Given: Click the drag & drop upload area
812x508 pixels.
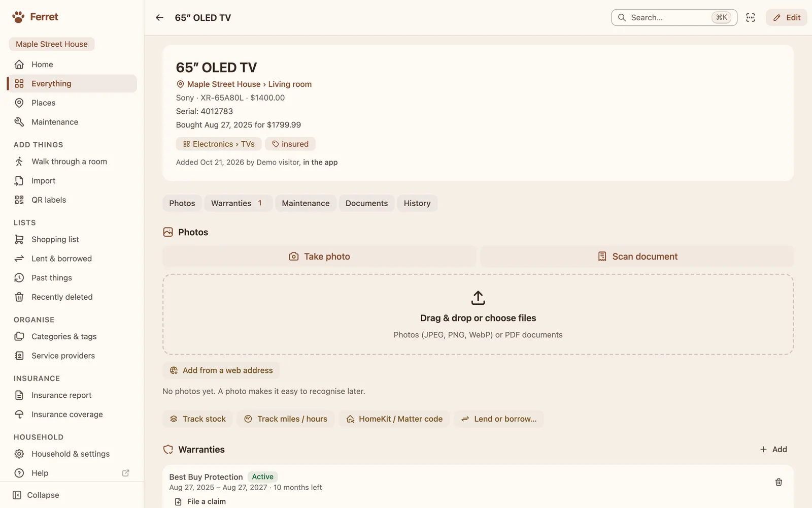Looking at the screenshot, I should click(x=478, y=314).
